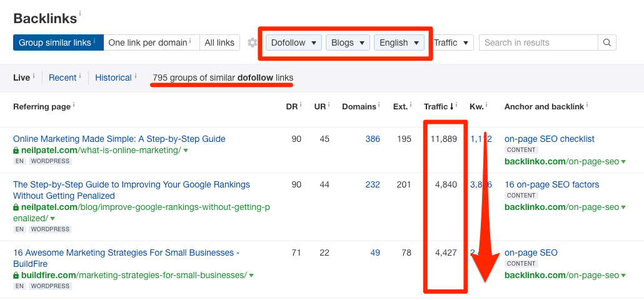This screenshot has width=644, height=300.
Task: Switch to the Recent tab
Action: (x=63, y=77)
